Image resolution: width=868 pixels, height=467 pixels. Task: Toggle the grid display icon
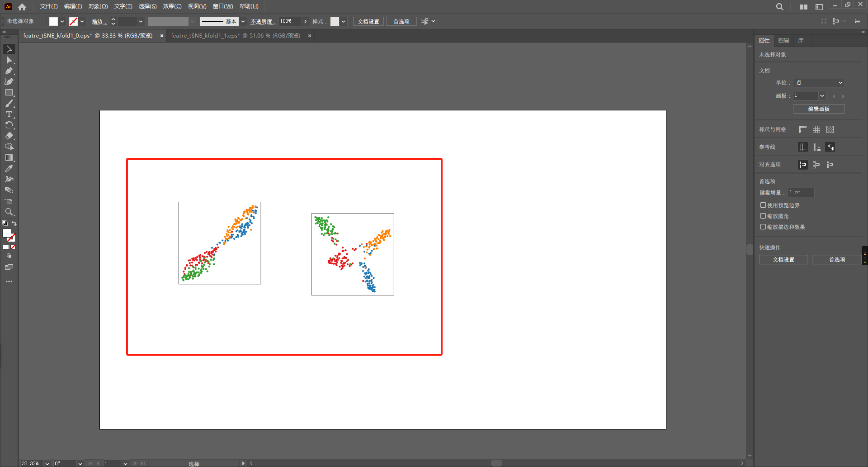816,129
